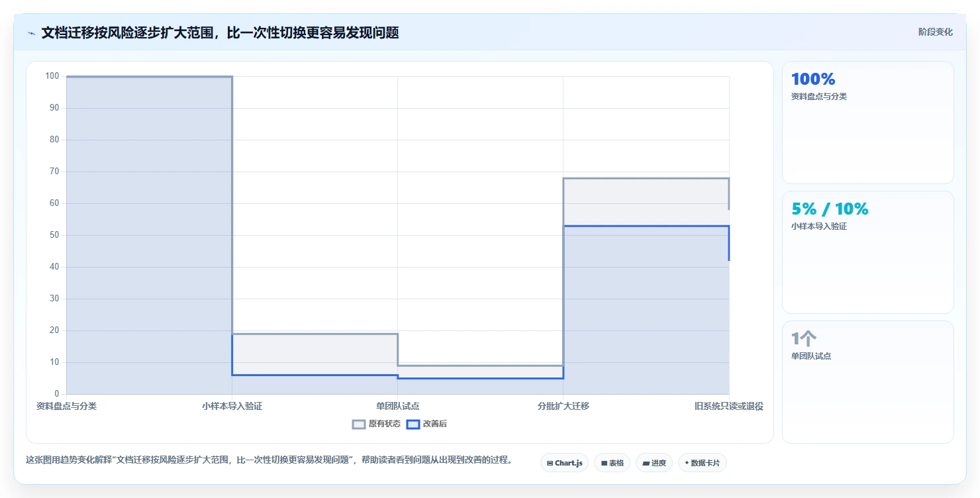980x498 pixels.
Task: Click the 进度 tag chip
Action: coord(654,463)
